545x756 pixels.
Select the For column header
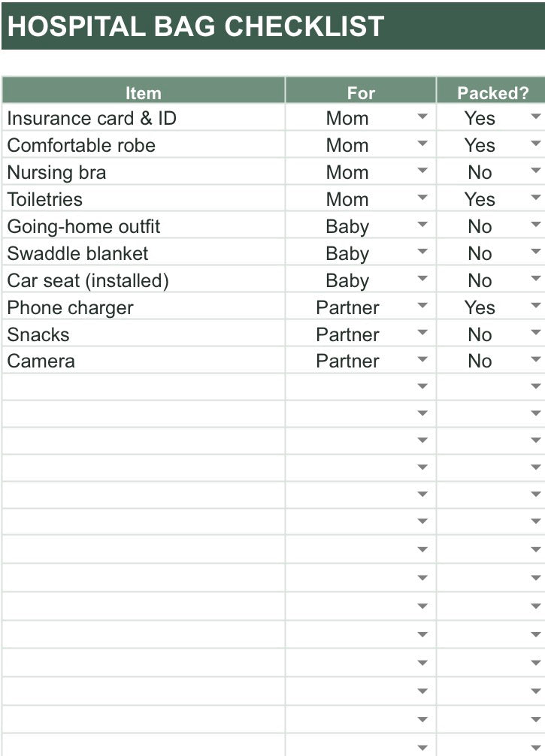[x=361, y=91]
